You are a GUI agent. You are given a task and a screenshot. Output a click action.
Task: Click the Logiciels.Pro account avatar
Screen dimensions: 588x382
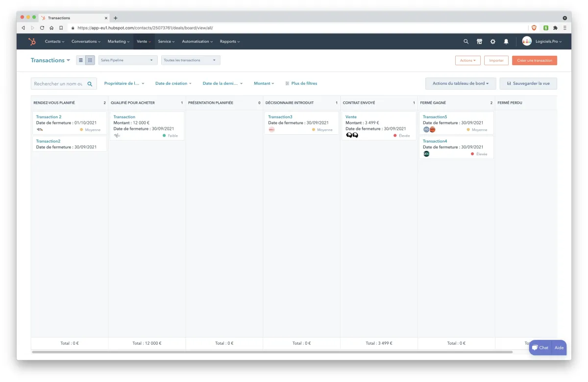[527, 41]
